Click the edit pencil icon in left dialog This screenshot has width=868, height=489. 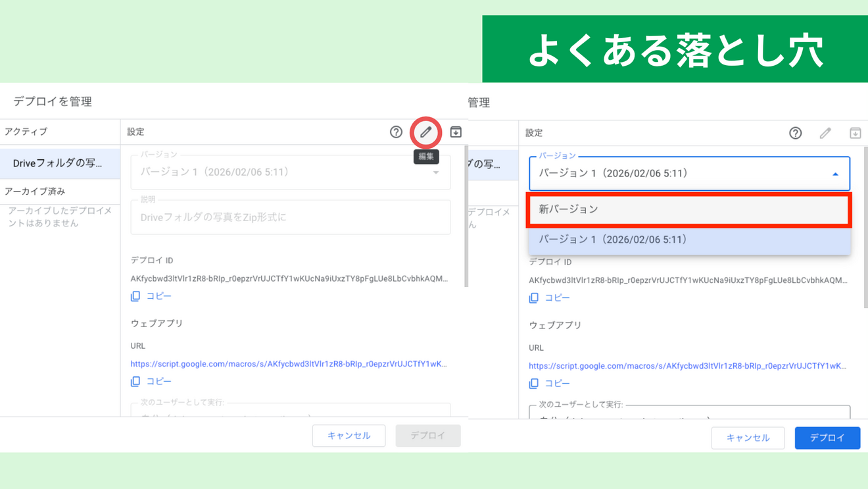coord(425,132)
